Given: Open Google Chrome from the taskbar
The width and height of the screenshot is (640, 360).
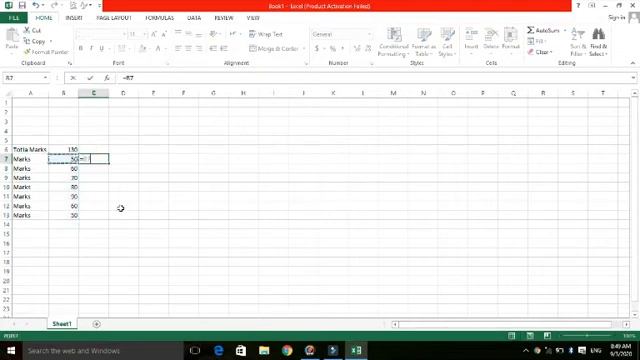Looking at the screenshot, I should 287,351.
